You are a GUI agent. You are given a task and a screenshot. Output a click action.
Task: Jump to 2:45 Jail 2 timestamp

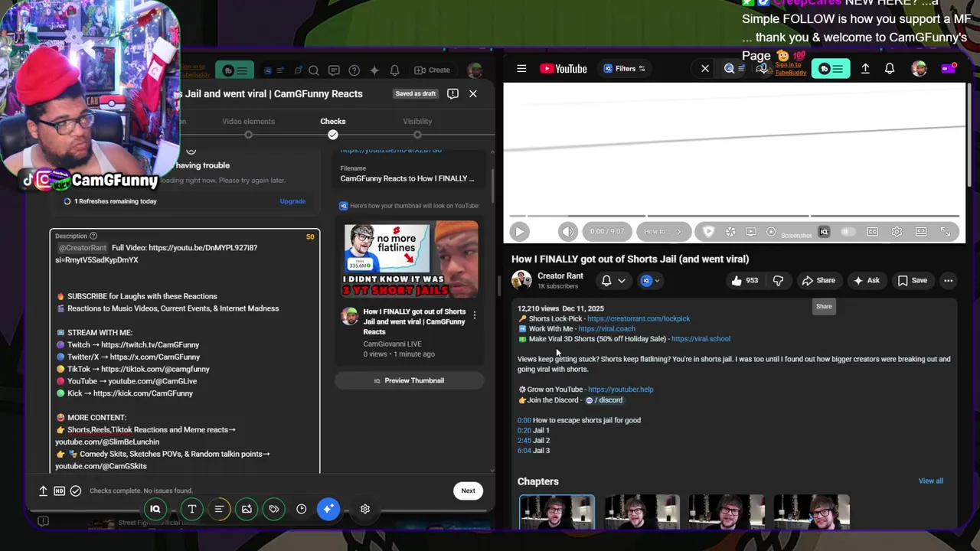coord(524,440)
